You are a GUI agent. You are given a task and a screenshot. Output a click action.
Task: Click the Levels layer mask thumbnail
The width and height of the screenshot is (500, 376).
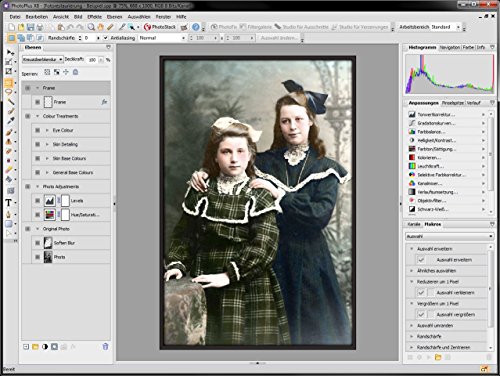(66, 201)
